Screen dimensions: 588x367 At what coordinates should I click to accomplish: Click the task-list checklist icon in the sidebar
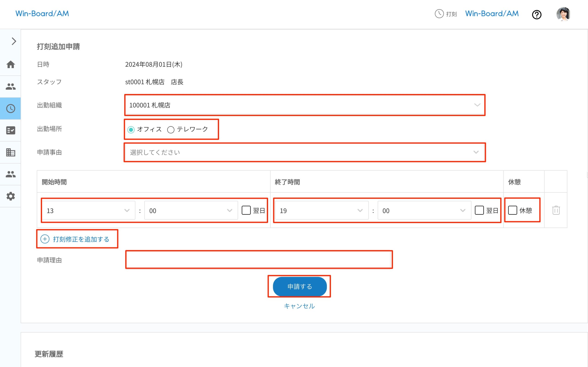(x=10, y=130)
